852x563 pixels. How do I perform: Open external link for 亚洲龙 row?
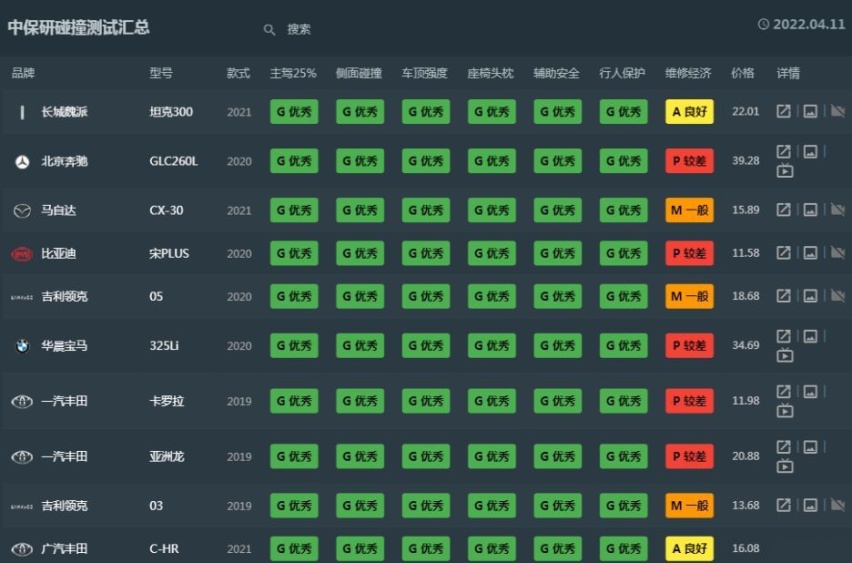[783, 447]
